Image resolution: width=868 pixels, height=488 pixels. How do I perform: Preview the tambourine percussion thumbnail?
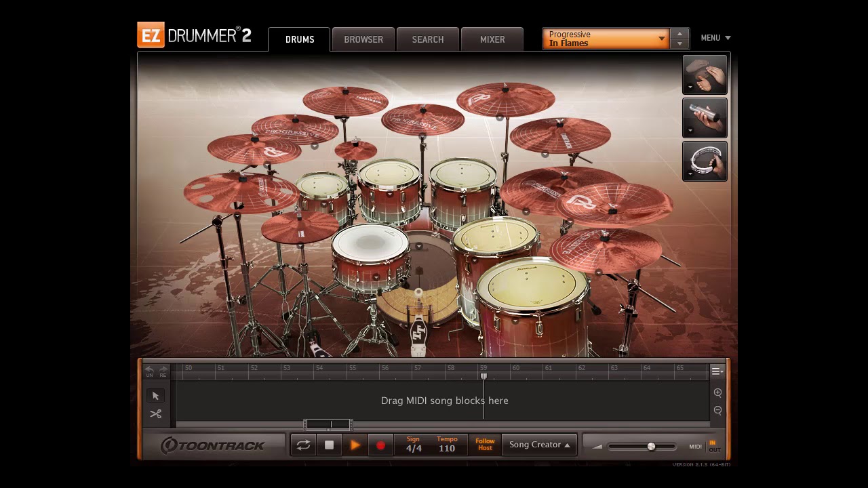[x=705, y=161]
